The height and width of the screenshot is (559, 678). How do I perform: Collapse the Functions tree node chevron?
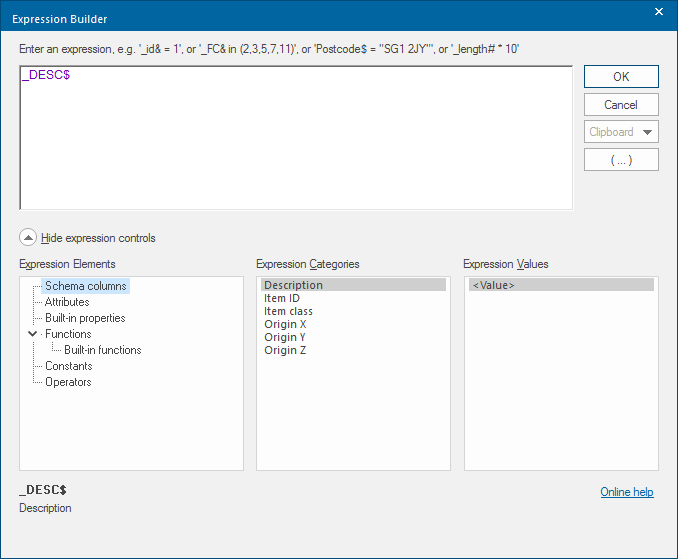coord(33,334)
